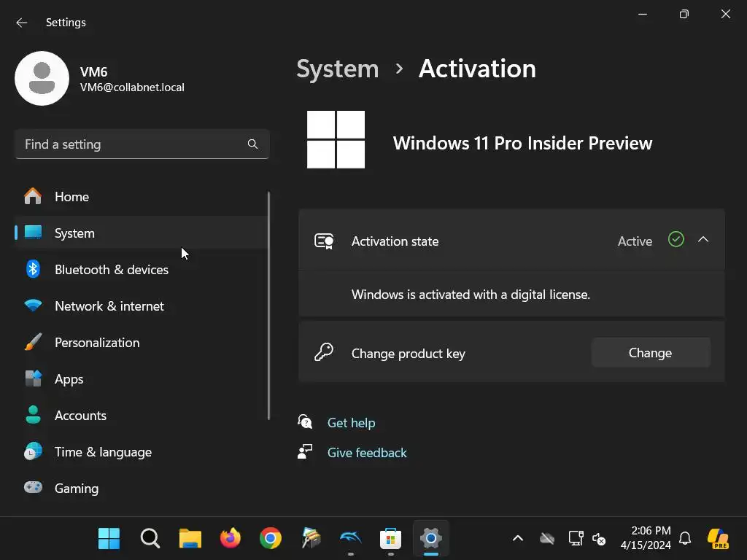Click the OneDrive cloud tray icon
747x560 pixels.
547,539
